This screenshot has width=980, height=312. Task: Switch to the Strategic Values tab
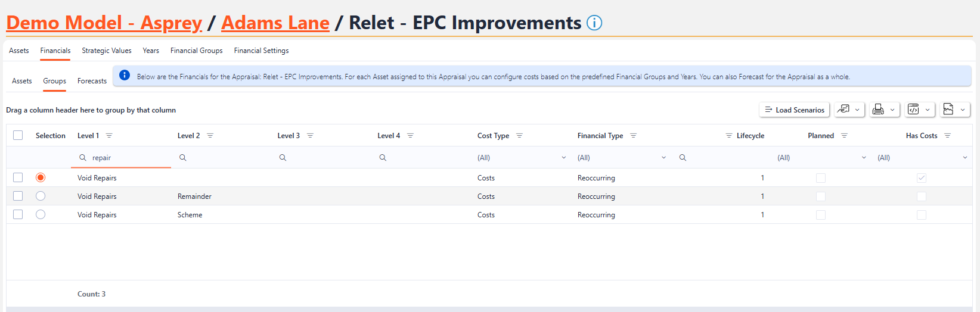coord(107,51)
